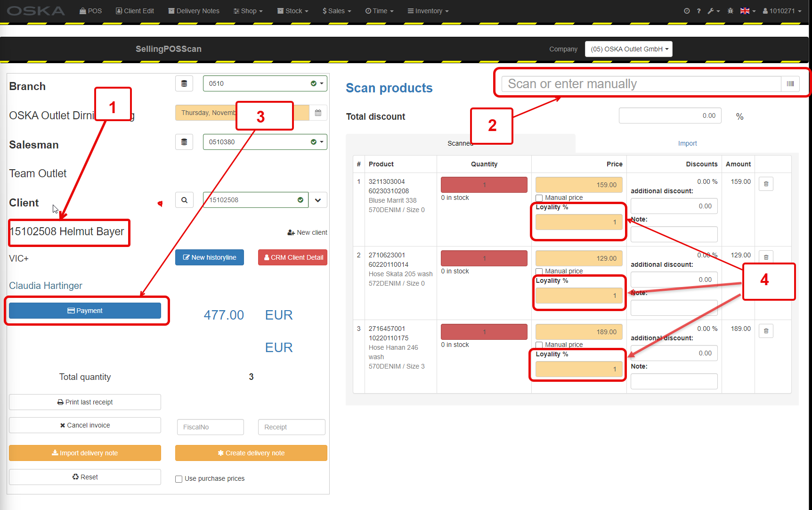Click price field showing 189.00
Image resolution: width=812 pixels, height=510 pixels.
point(579,332)
